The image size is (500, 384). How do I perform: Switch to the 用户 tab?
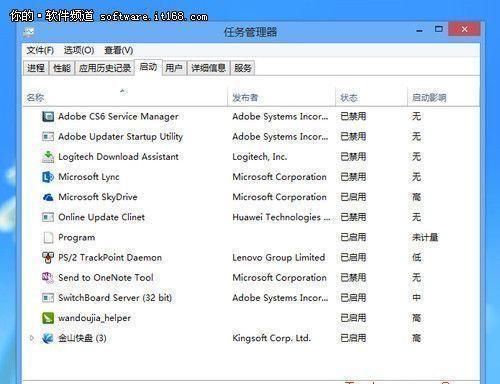(x=174, y=68)
